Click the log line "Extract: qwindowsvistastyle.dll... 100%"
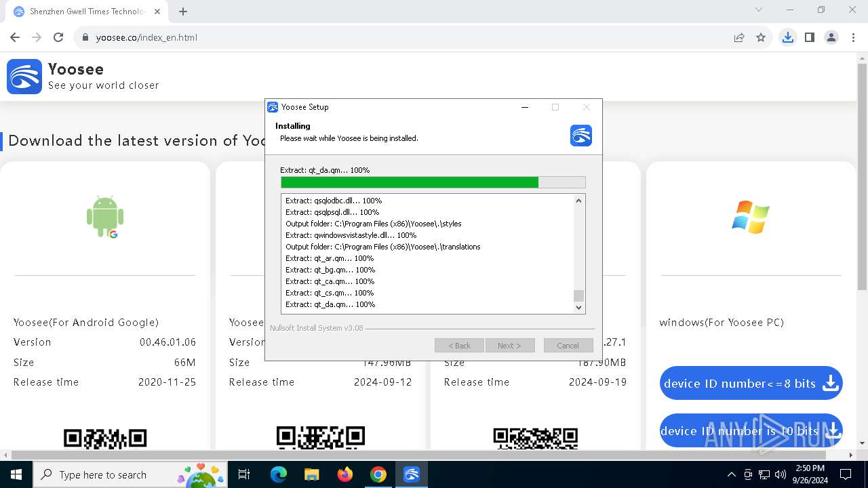The width and height of the screenshot is (868, 488). 351,235
